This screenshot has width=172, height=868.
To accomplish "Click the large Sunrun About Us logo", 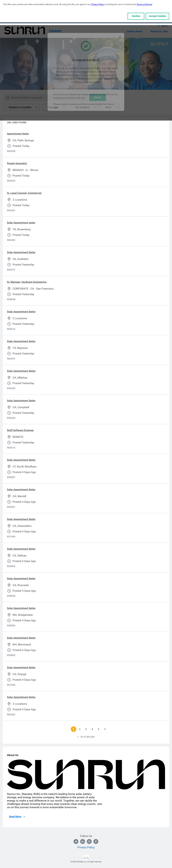I will pos(86,775).
